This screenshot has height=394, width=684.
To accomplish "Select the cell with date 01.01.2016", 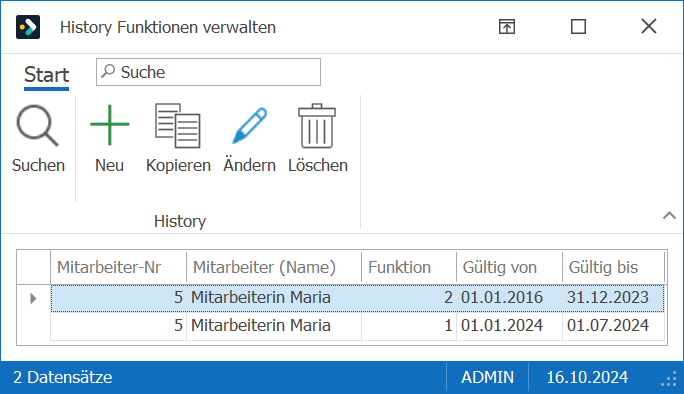I will tap(509, 298).
